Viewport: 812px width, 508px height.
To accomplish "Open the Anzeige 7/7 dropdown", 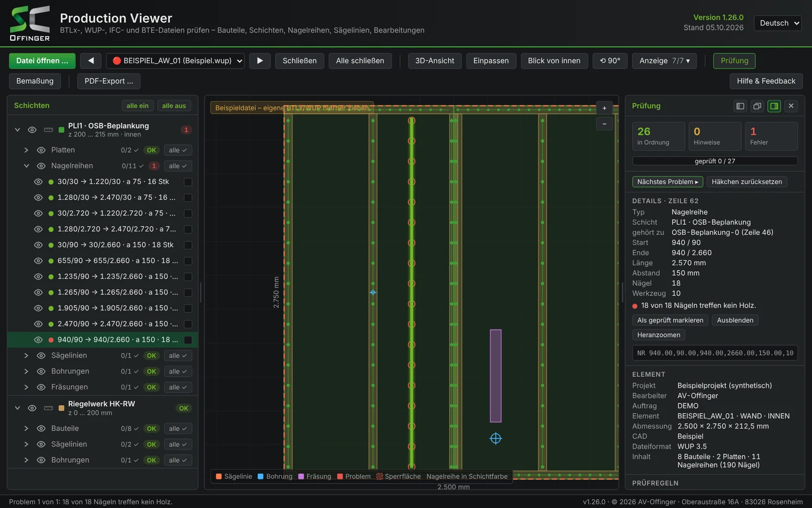I will 664,60.
